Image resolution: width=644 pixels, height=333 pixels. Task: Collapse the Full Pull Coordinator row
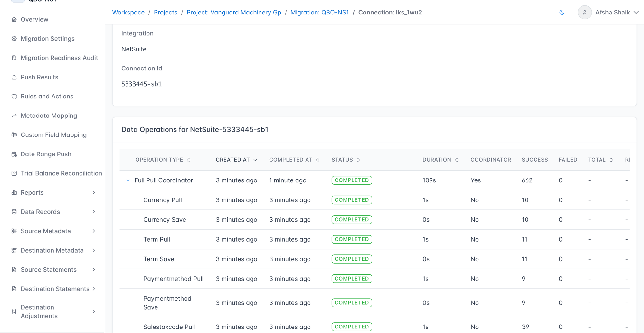coord(128,180)
